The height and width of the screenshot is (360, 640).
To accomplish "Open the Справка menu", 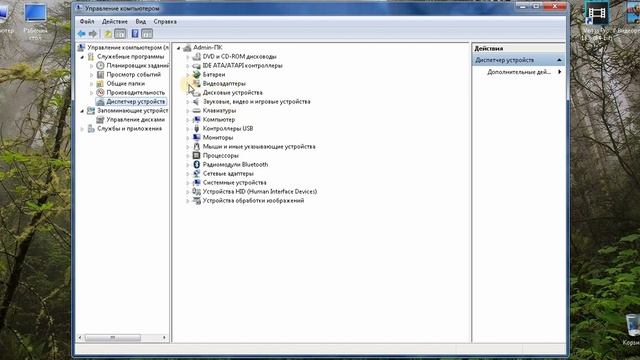I will 165,21.
